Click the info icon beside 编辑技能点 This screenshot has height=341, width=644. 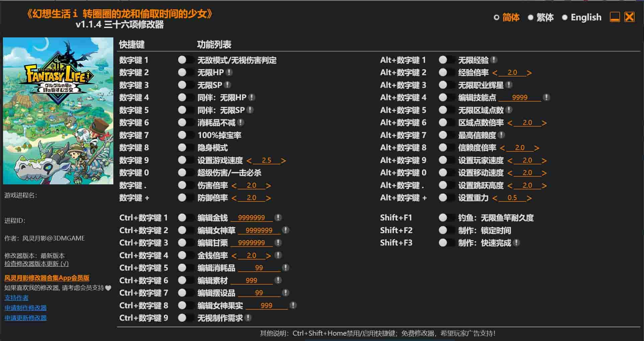(546, 98)
